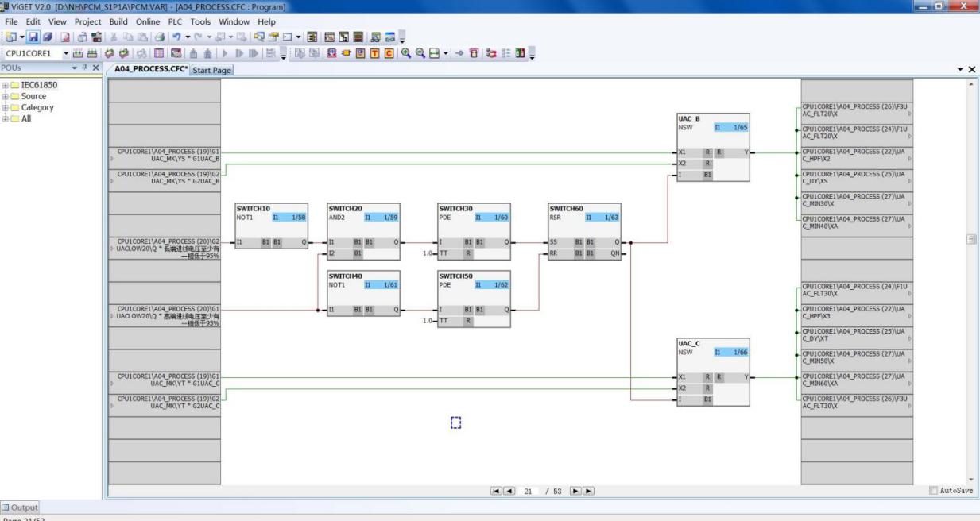Open the Output panel at bottom
The image size is (980, 521).
(x=20, y=507)
